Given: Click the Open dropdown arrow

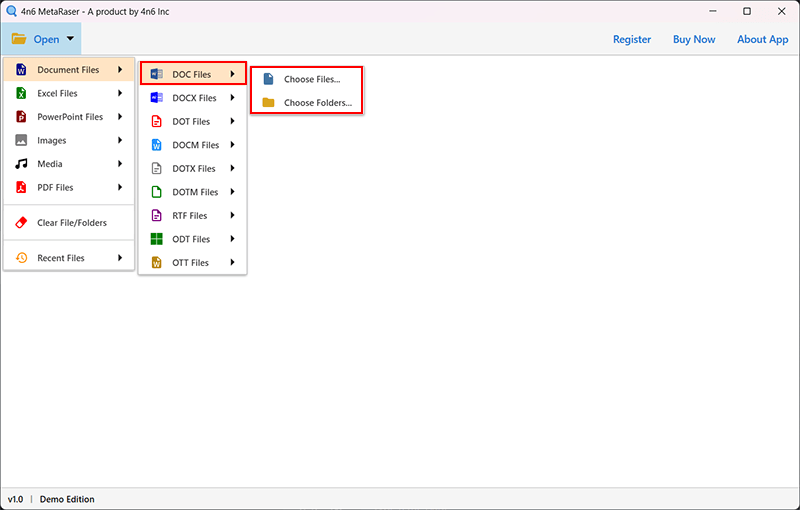Looking at the screenshot, I should pyautogui.click(x=70, y=38).
